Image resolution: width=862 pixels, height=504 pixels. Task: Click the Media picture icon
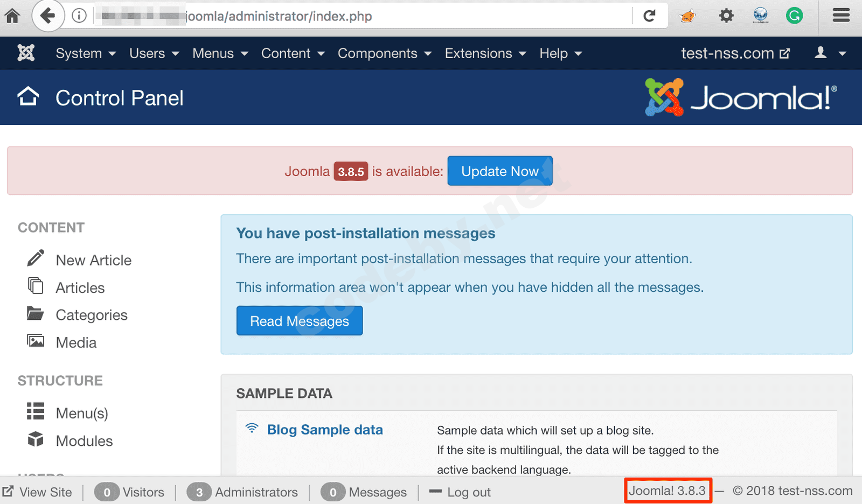(x=36, y=341)
